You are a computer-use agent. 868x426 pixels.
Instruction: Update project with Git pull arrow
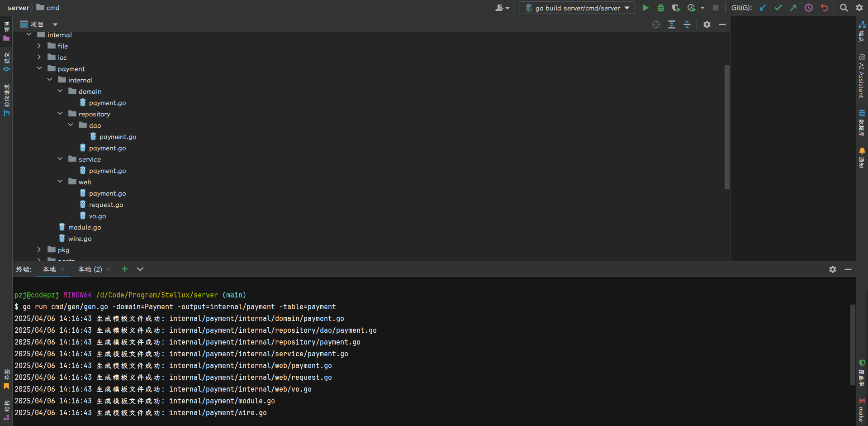pyautogui.click(x=763, y=8)
